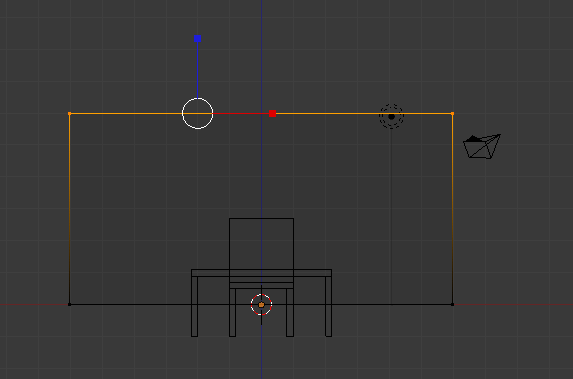Select the table top wireframe
This screenshot has height=379, width=573.
tap(261, 273)
